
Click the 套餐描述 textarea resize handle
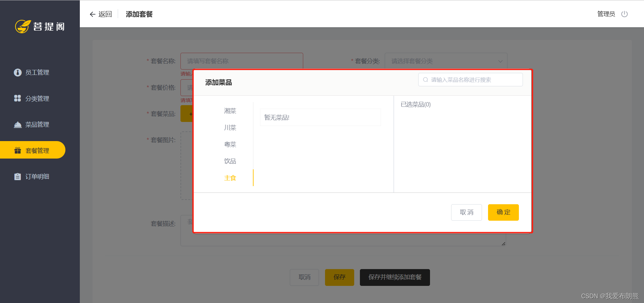(x=503, y=244)
